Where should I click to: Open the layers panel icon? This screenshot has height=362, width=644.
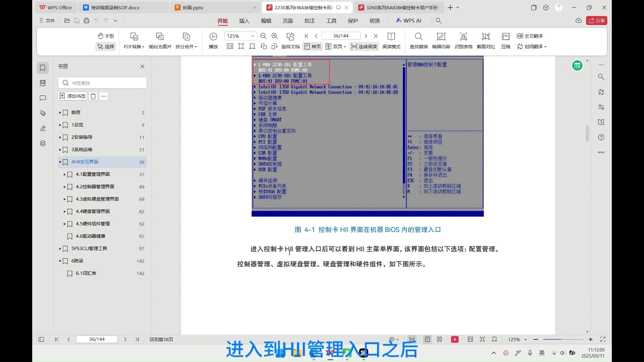[x=43, y=143]
